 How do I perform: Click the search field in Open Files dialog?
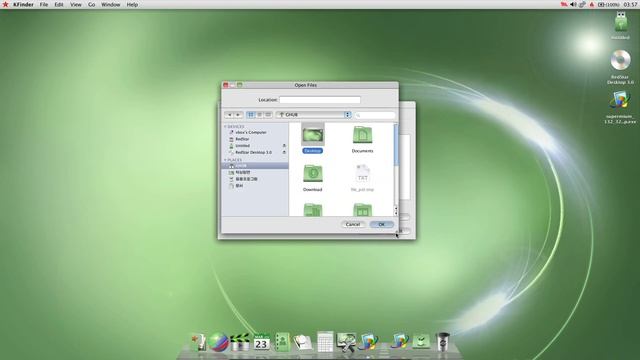(375, 116)
